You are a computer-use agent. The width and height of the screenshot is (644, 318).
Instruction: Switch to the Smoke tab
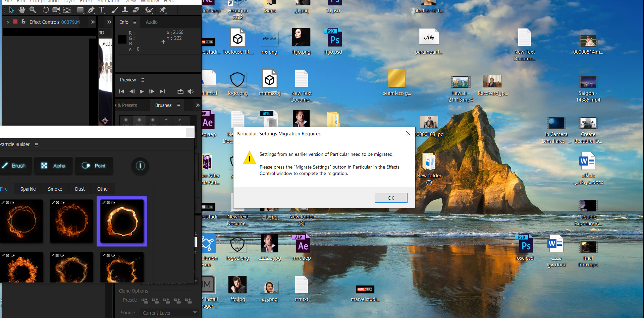click(55, 189)
